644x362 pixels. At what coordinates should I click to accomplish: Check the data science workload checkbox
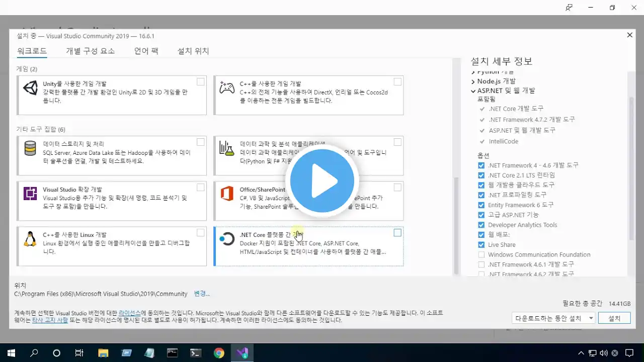pyautogui.click(x=397, y=142)
